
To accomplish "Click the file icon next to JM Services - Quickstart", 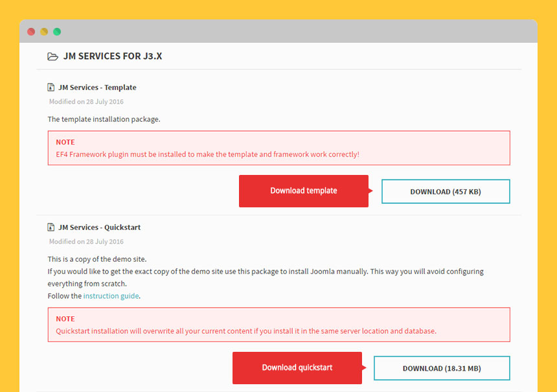I will point(51,227).
